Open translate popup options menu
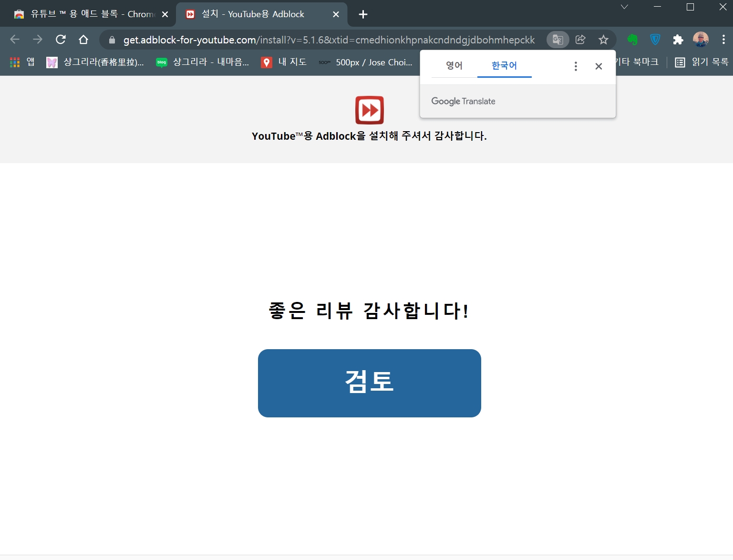The height and width of the screenshot is (560, 733). pyautogui.click(x=576, y=66)
